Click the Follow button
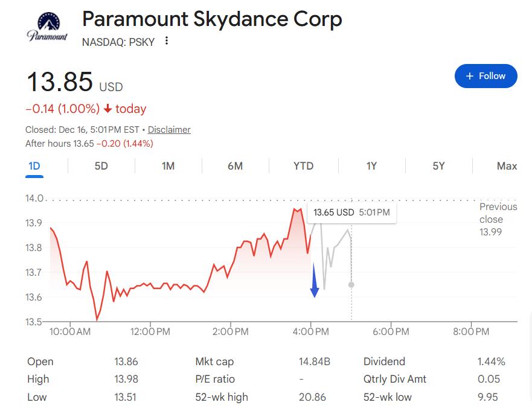 [x=486, y=76]
